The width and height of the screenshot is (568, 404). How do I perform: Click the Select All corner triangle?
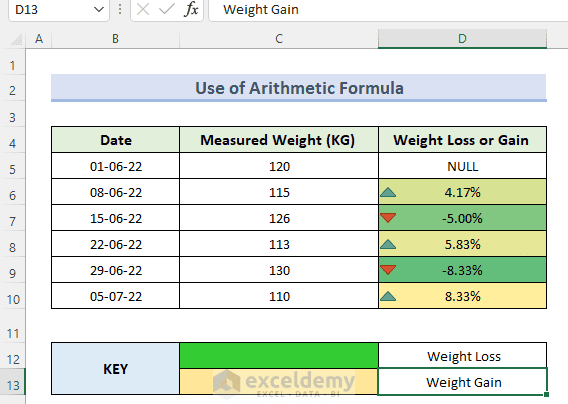[x=16, y=39]
